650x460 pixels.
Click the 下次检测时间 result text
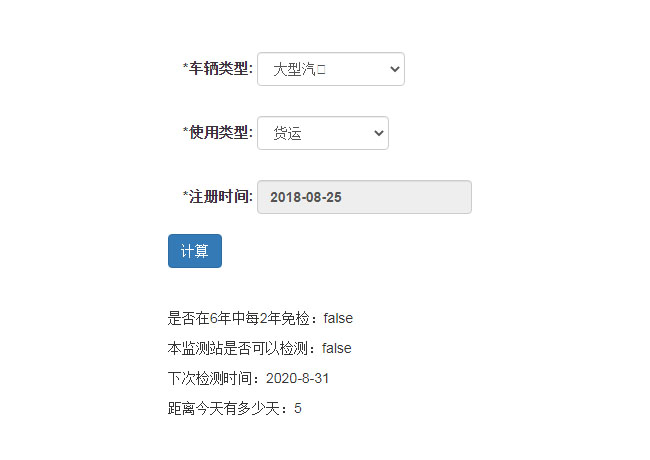(213, 379)
